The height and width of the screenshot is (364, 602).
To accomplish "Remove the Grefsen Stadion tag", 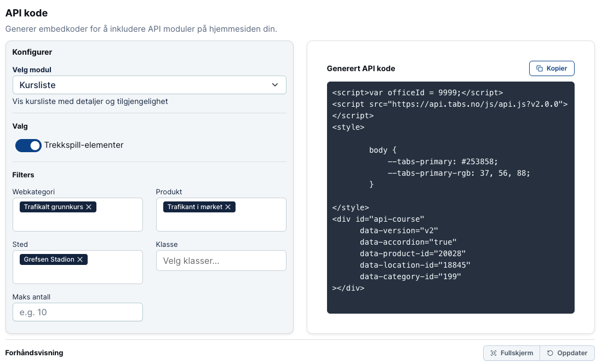I will [80, 259].
